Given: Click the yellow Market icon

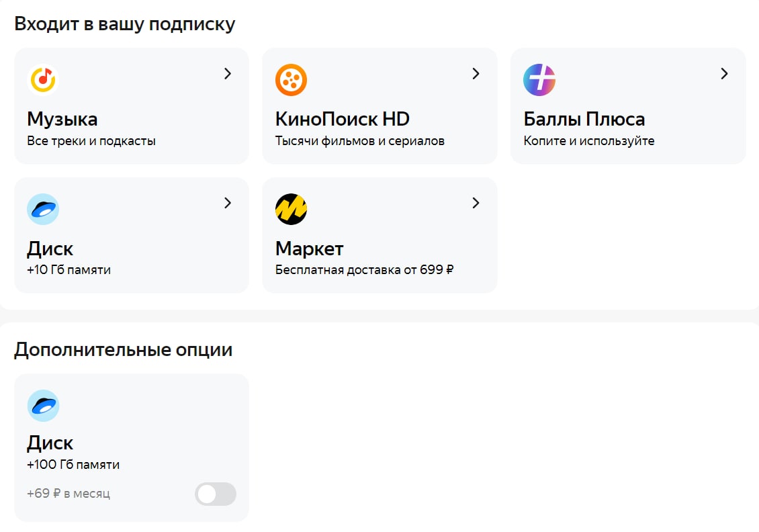Looking at the screenshot, I should [x=292, y=209].
